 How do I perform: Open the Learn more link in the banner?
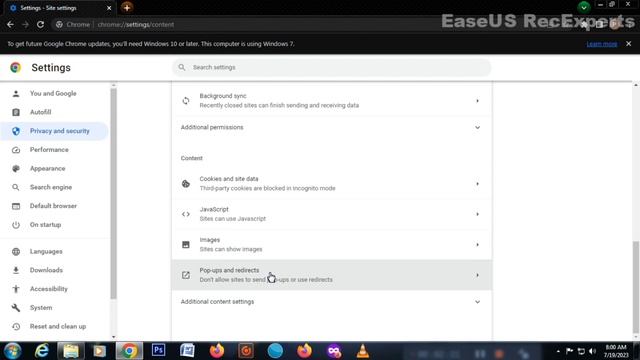[602, 44]
